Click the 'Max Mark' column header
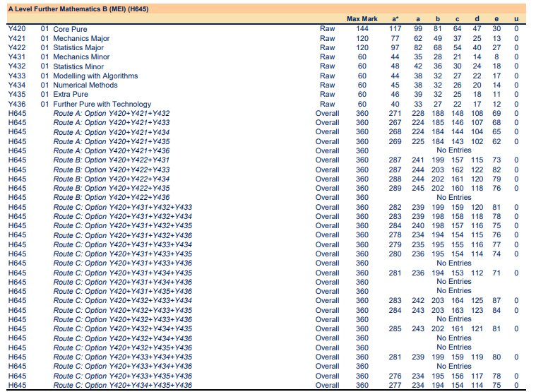536x392 pixels. 362,19
